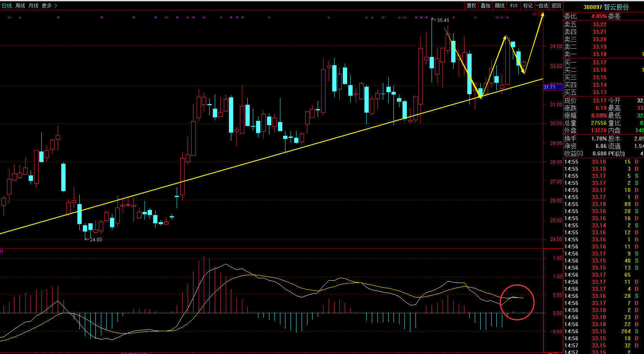Select the 买二 price 33.16
The image size is (644, 354).
(600, 70)
